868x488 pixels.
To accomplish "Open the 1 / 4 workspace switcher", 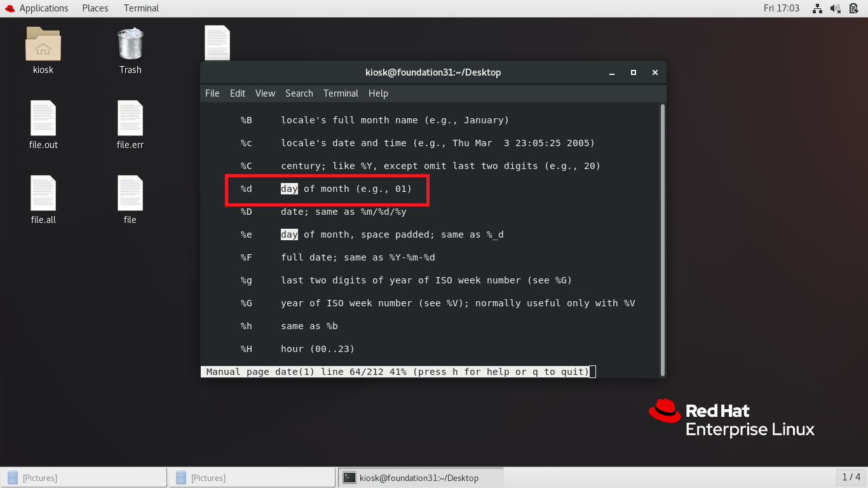I will (851, 477).
